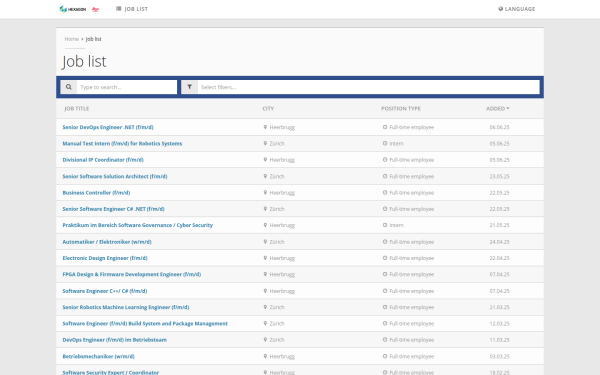Open the Language menu
This screenshot has width=600, height=375.
(x=517, y=9)
